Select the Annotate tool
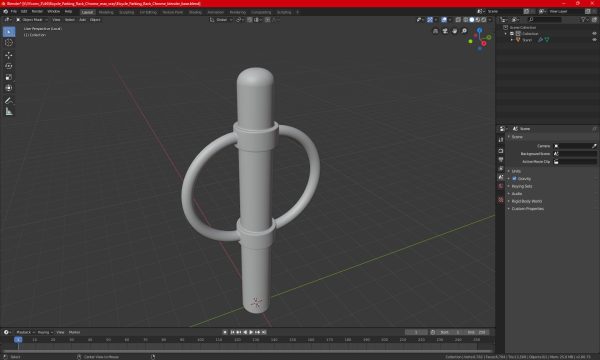This screenshot has width=600, height=360. [9, 101]
